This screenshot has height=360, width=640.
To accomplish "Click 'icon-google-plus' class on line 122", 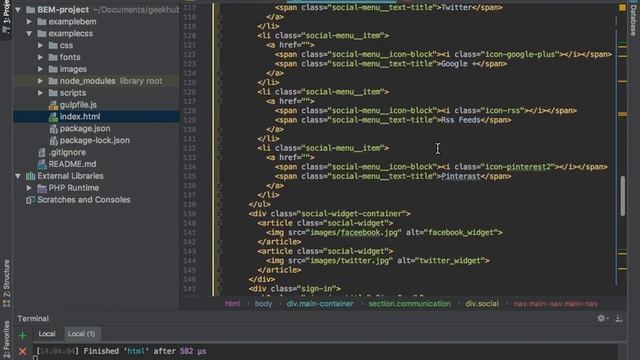I will [520, 54].
